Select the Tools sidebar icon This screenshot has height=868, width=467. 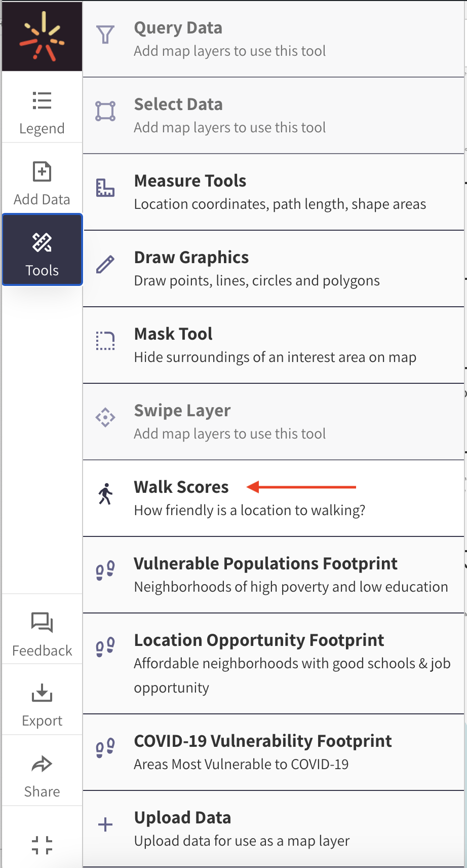[42, 249]
